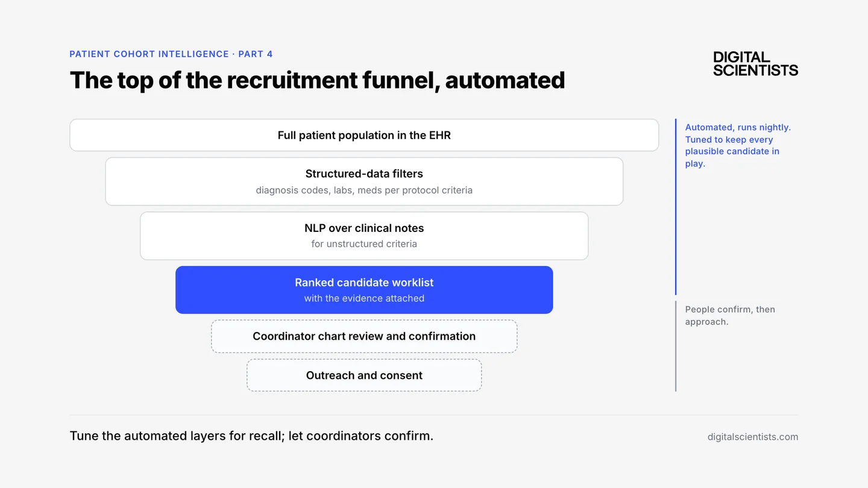Click the 'People confirm, then approach.' note
The image size is (868, 488).
(730, 315)
